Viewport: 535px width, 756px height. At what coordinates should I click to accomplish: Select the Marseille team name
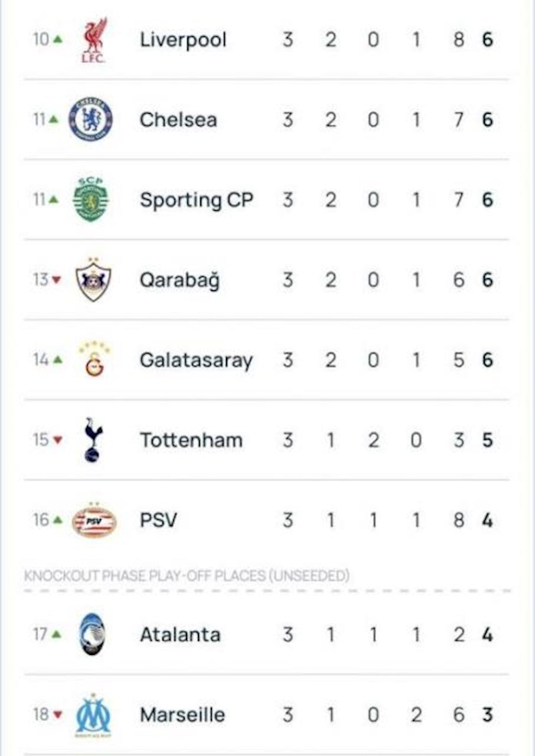pyautogui.click(x=182, y=715)
